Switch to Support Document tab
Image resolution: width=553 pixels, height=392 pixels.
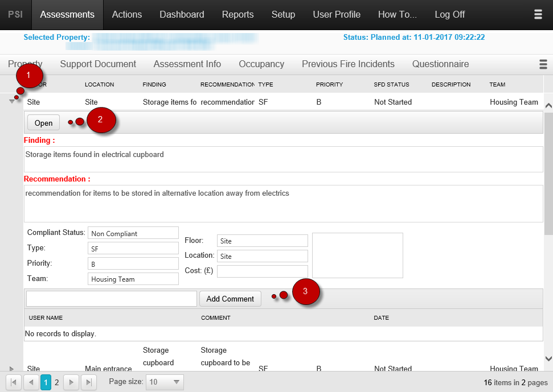tap(98, 64)
